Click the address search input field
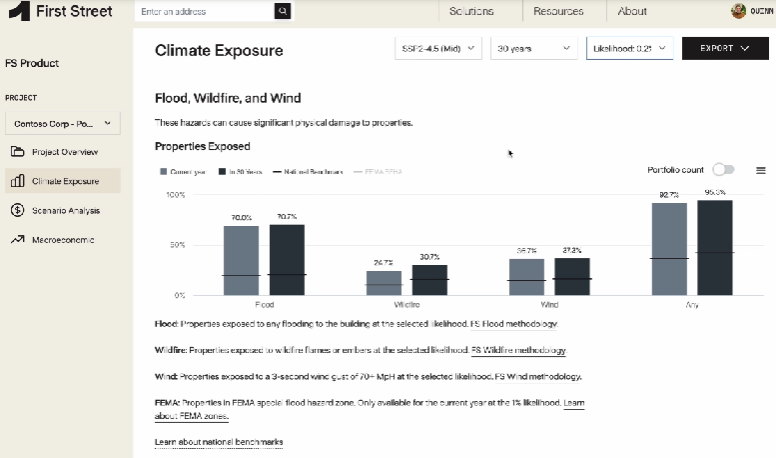The width and height of the screenshot is (776, 458). click(x=204, y=11)
